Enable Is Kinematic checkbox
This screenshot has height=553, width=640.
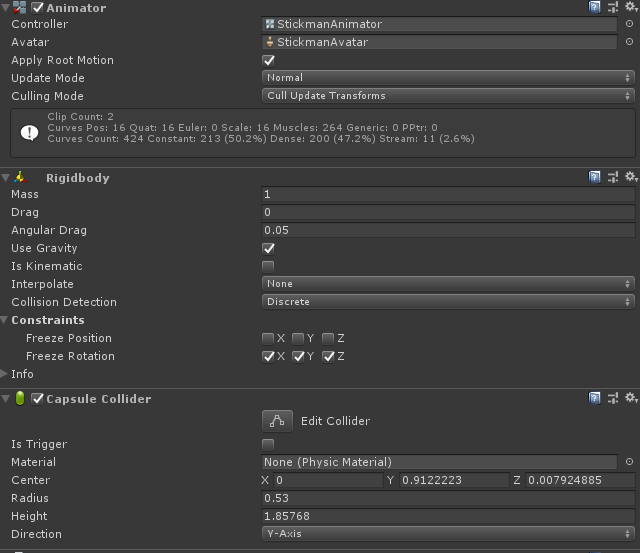click(268, 267)
